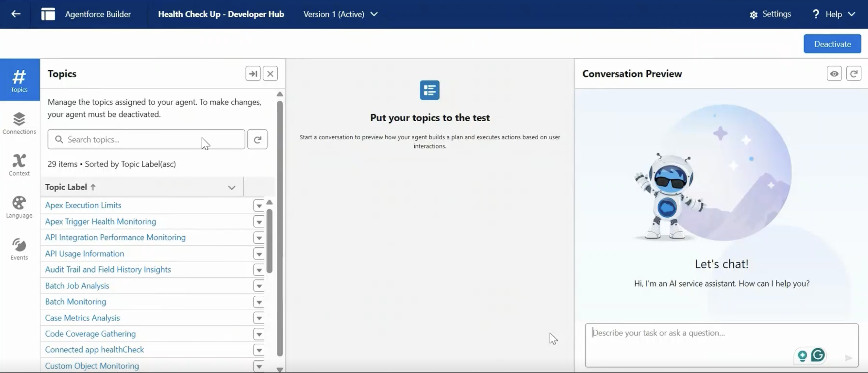Open the Help menu
Viewport: 868px width, 373px height.
pyautogui.click(x=834, y=14)
